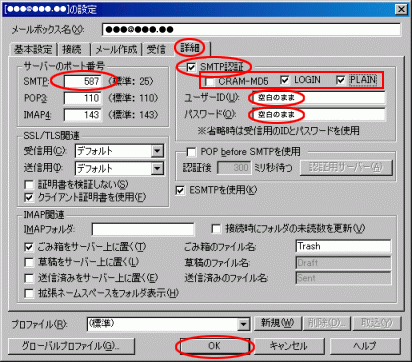Viewport: 412px width, 362px height.
Task: Click the キャンセル button
Action: pos(289,346)
